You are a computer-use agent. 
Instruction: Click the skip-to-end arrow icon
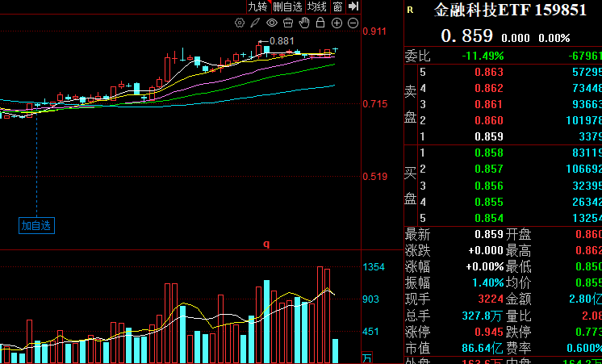353,6
